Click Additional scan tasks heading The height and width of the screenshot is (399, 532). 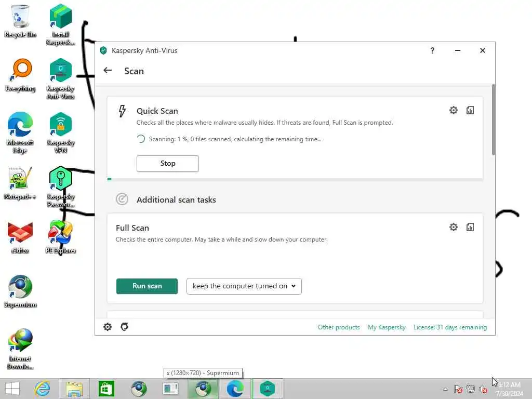[176, 199]
